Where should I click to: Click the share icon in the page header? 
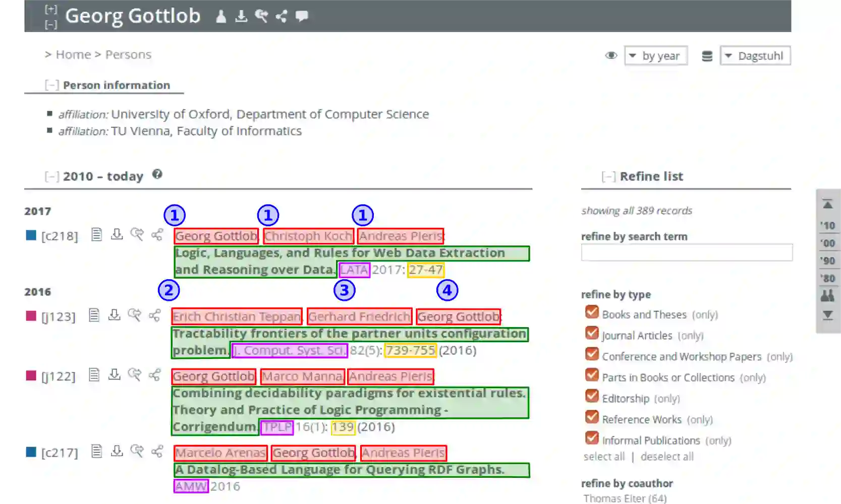click(281, 16)
